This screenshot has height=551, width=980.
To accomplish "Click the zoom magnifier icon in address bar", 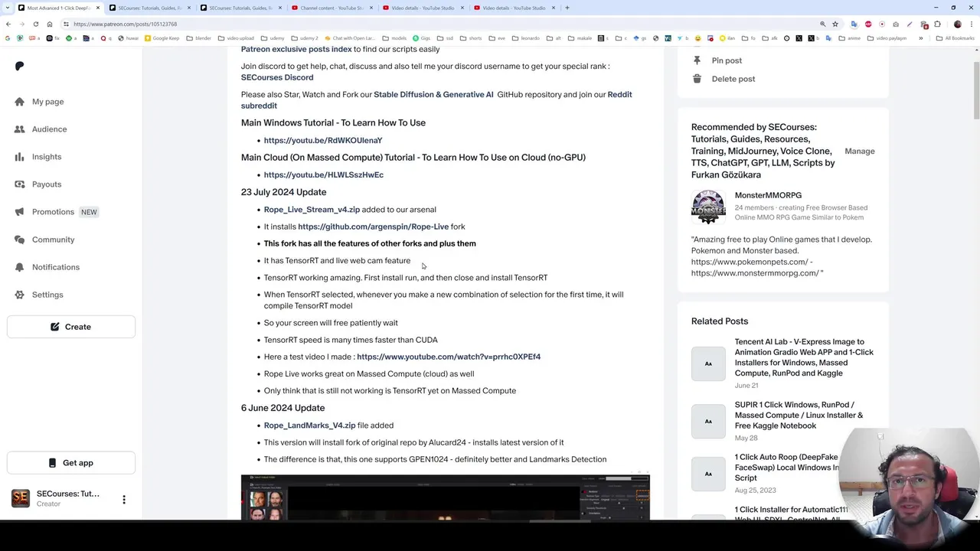I will click(822, 24).
